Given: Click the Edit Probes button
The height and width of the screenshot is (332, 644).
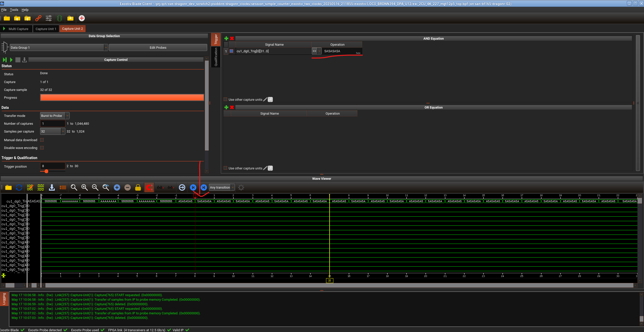Looking at the screenshot, I should tap(158, 47).
